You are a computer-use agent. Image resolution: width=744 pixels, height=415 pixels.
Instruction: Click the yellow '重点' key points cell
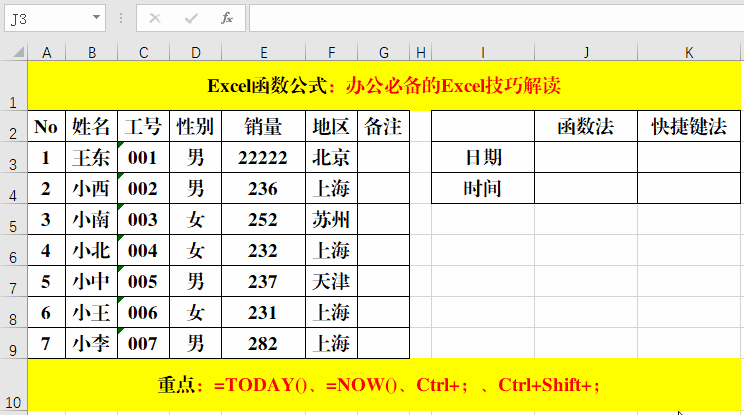(x=384, y=385)
